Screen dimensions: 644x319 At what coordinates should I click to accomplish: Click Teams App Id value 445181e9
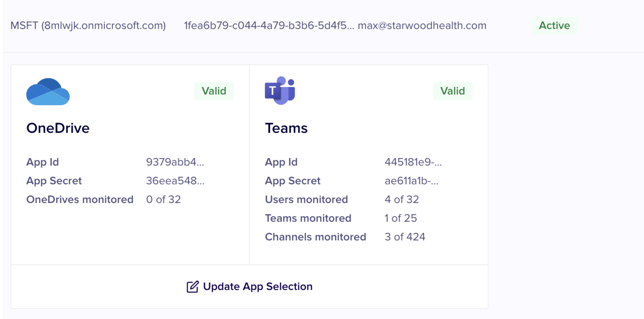pos(413,162)
